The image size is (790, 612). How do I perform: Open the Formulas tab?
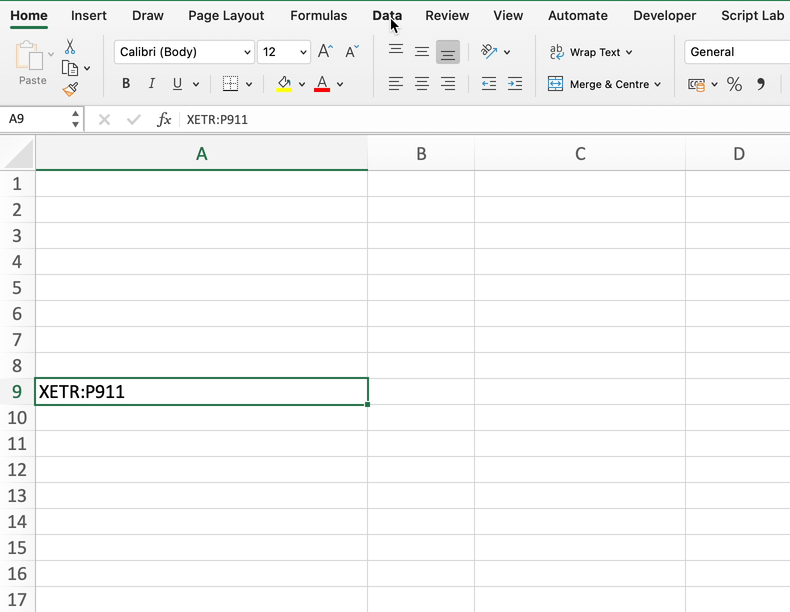[x=318, y=16]
